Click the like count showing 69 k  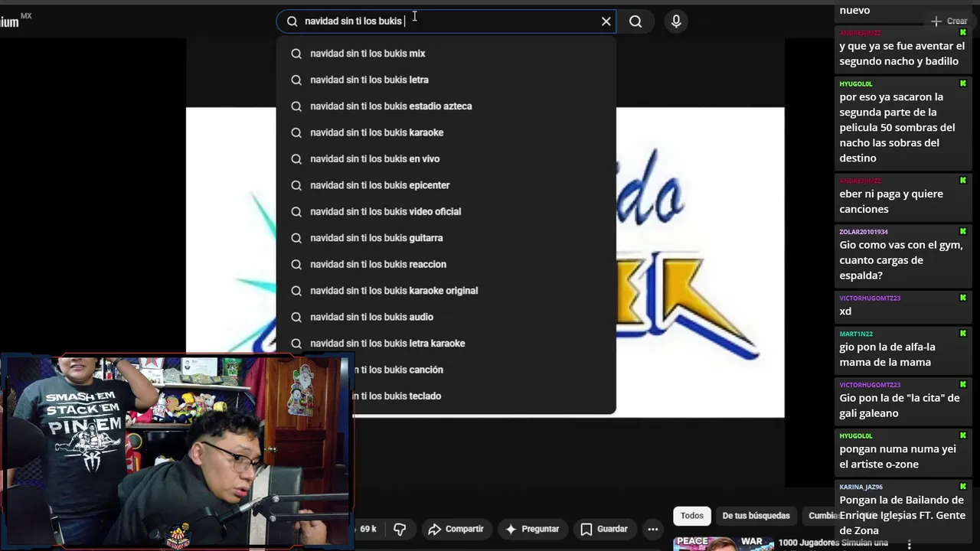(367, 529)
